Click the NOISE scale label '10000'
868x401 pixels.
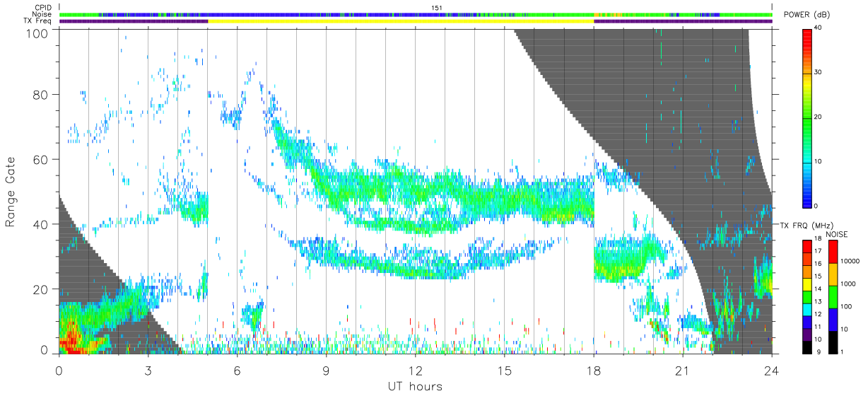point(850,262)
